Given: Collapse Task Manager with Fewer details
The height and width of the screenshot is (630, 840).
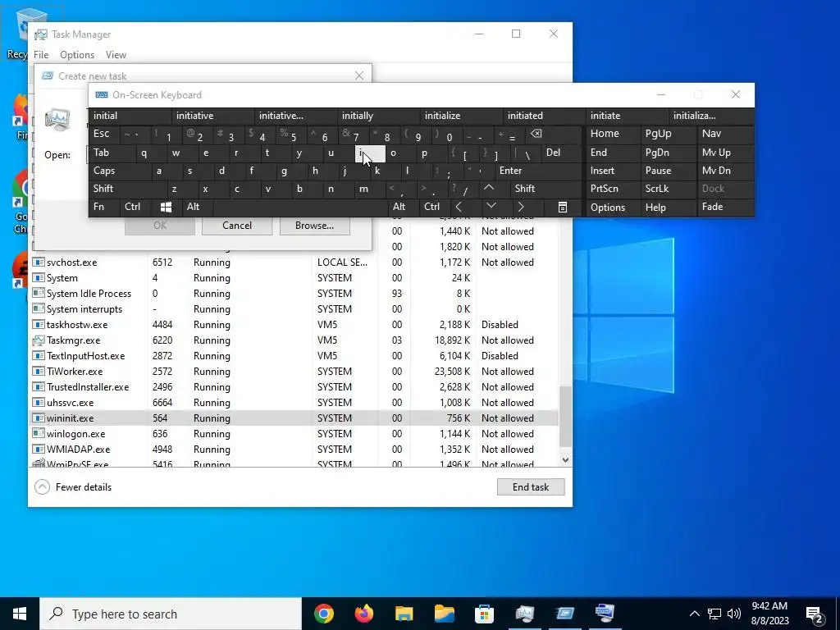Looking at the screenshot, I should pos(73,487).
